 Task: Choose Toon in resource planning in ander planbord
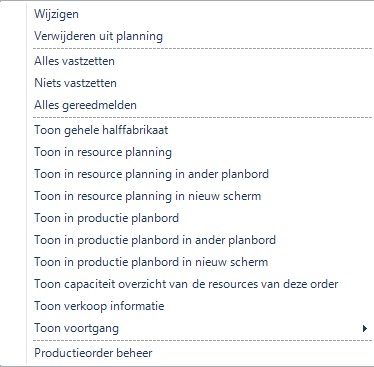(x=200, y=174)
